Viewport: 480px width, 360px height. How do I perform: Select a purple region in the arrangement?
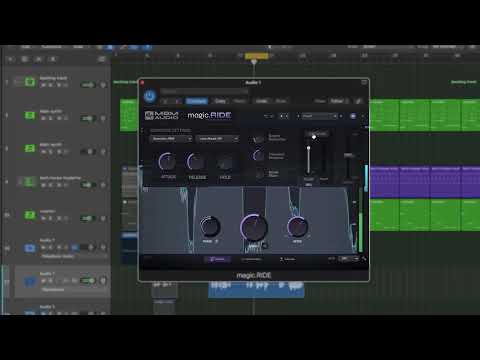pos(415,182)
